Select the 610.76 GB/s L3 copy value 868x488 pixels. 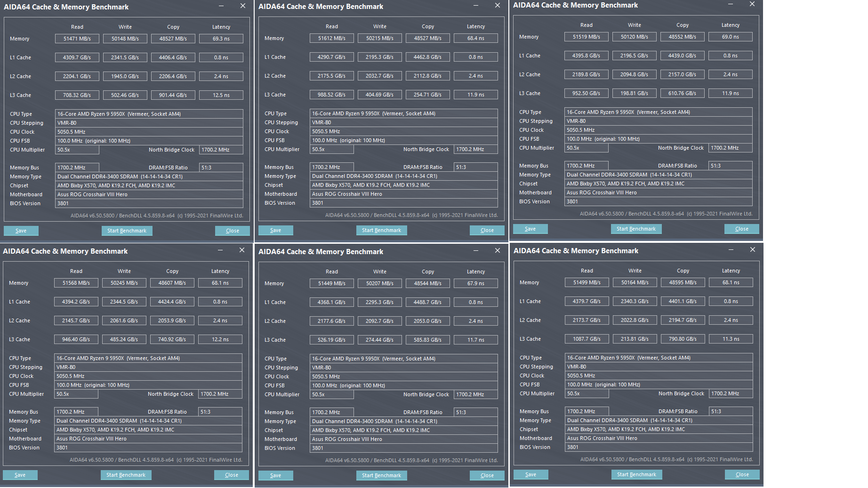point(683,93)
